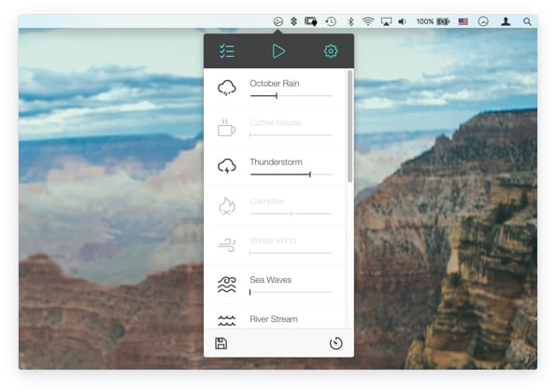Enable the Winter Wind icon
The width and height of the screenshot is (556, 392).
[226, 245]
